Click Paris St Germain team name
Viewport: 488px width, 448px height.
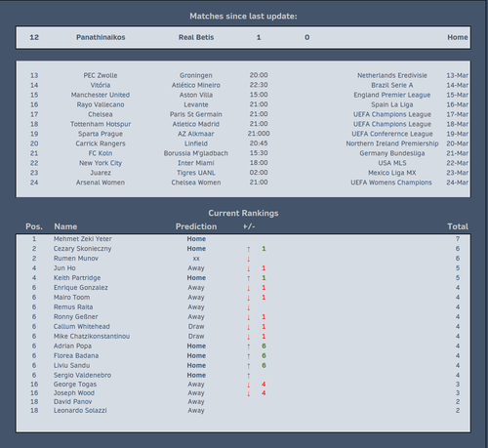click(196, 114)
